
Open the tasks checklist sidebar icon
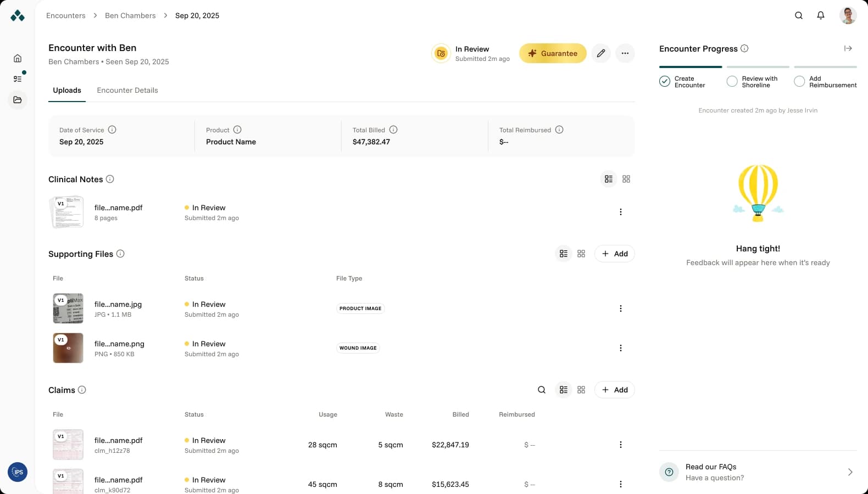[18, 79]
